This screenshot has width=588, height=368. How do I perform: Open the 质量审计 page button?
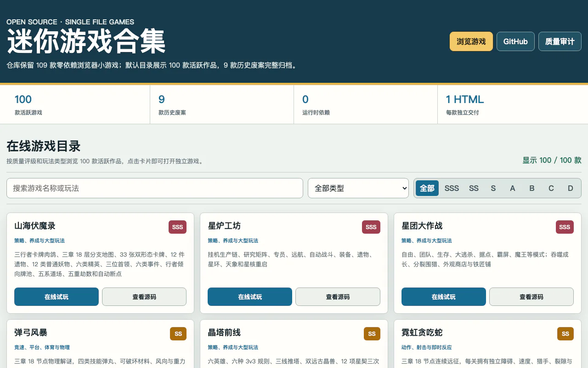click(x=560, y=41)
